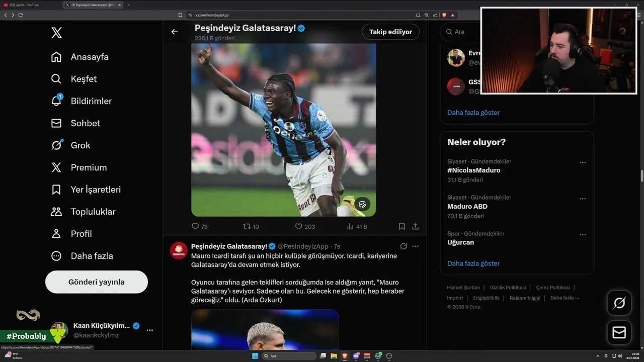Open Profil page

click(71, 234)
